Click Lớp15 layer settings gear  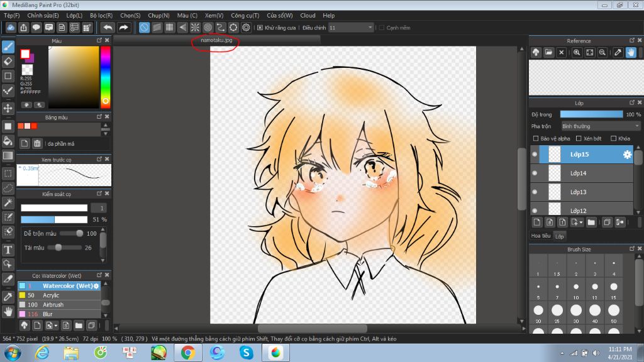[627, 155]
